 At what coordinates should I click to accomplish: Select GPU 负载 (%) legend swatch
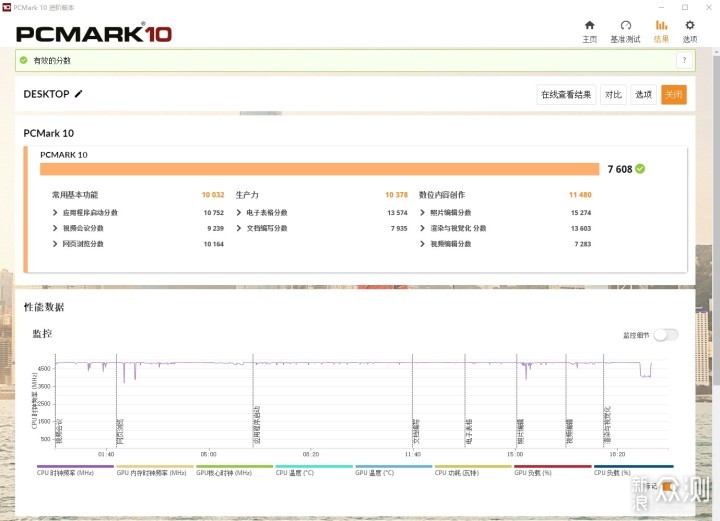coord(553,466)
